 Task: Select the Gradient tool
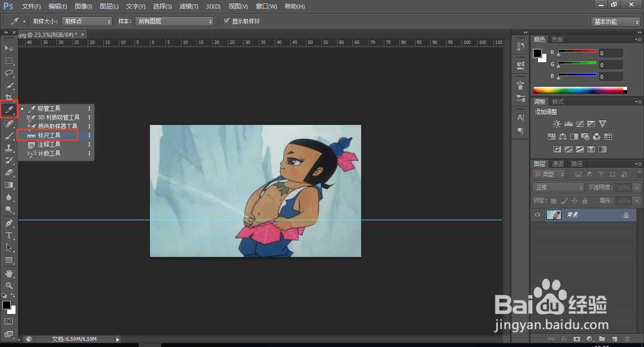(9, 185)
